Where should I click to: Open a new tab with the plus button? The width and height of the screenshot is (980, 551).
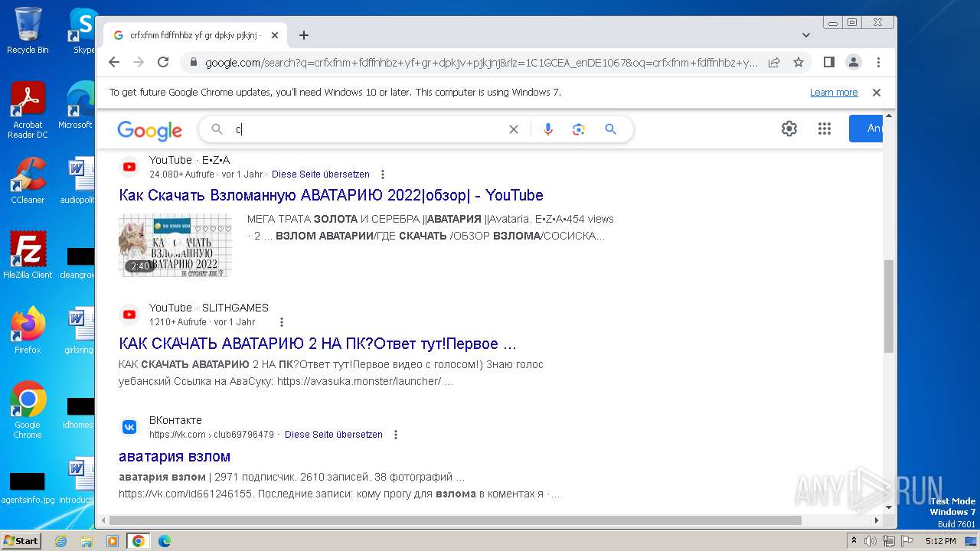click(304, 35)
